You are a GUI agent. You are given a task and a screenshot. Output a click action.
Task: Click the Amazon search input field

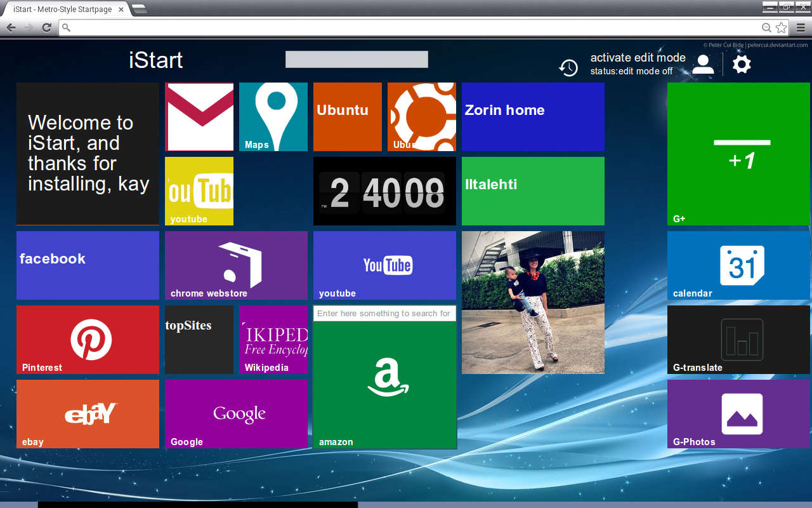(x=384, y=314)
